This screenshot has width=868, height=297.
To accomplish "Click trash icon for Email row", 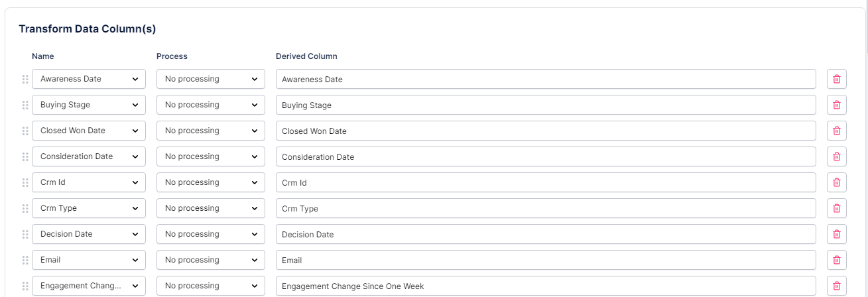I will [x=837, y=260].
